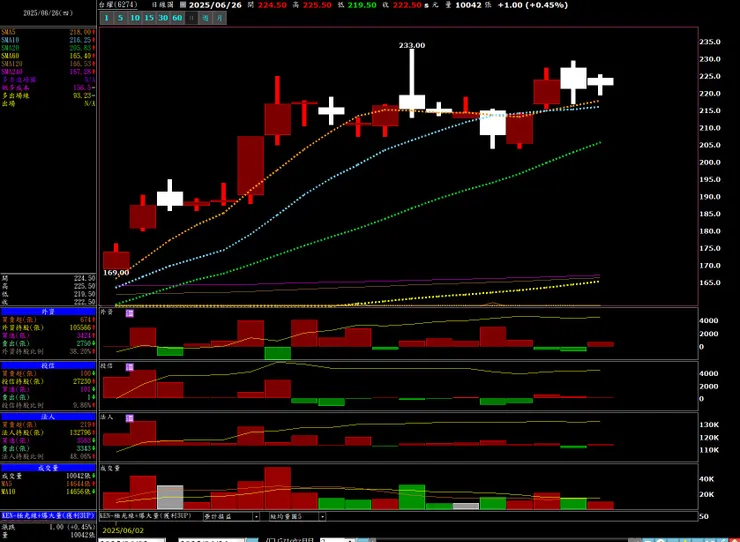Click the 台燿(6274) stock name link

point(118,5)
